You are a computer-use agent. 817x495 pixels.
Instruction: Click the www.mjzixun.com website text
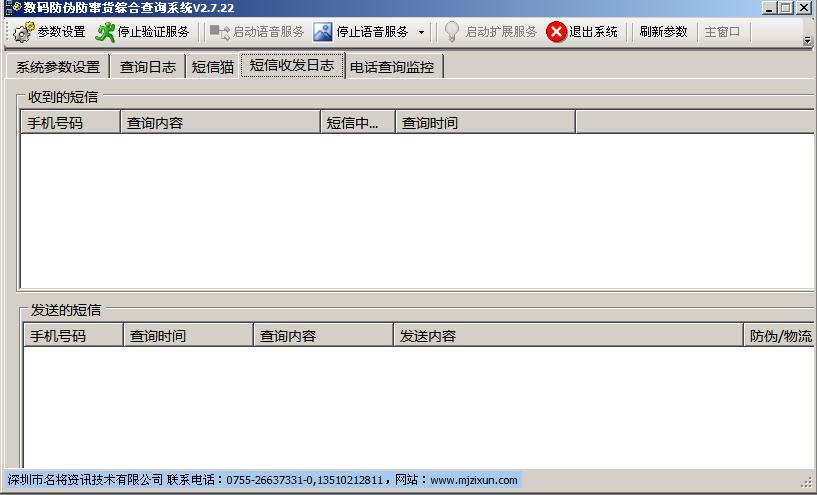(474, 480)
